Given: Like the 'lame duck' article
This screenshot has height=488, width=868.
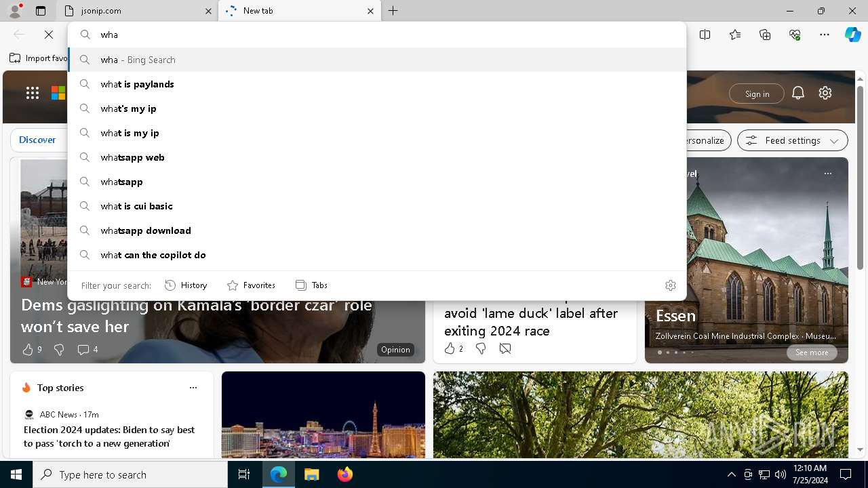Looking at the screenshot, I should tap(454, 348).
